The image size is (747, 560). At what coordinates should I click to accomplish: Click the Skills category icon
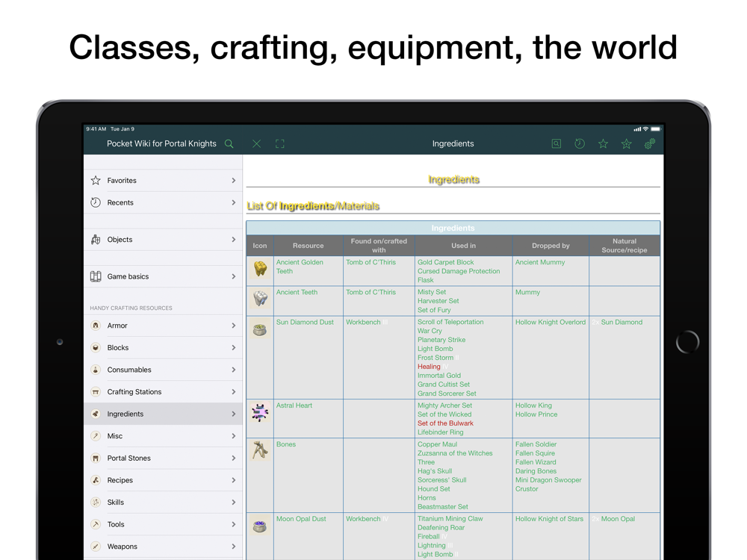96,502
